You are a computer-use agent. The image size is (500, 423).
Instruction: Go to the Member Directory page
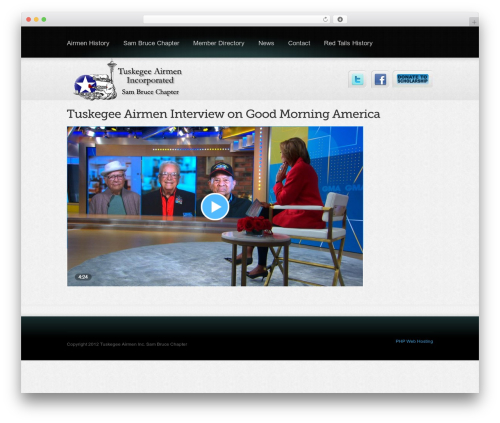(x=218, y=43)
